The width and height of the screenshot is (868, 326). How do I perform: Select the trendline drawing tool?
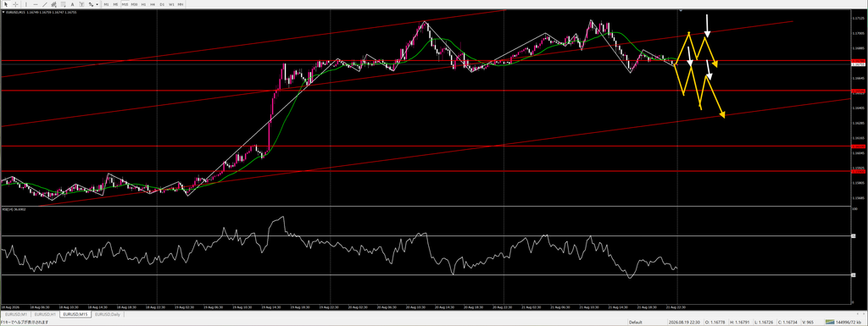(45, 4)
